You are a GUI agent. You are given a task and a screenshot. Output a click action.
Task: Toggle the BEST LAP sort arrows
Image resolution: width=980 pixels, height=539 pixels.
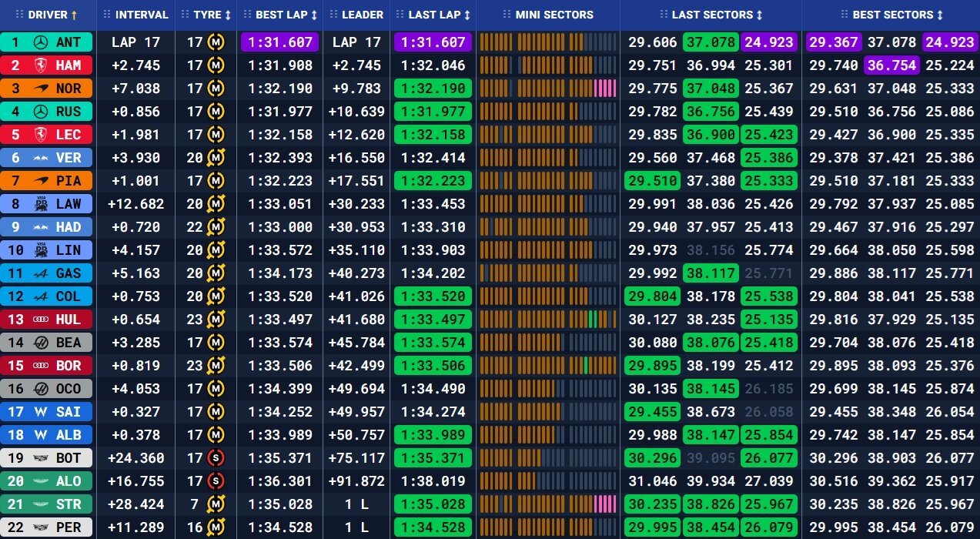314,15
